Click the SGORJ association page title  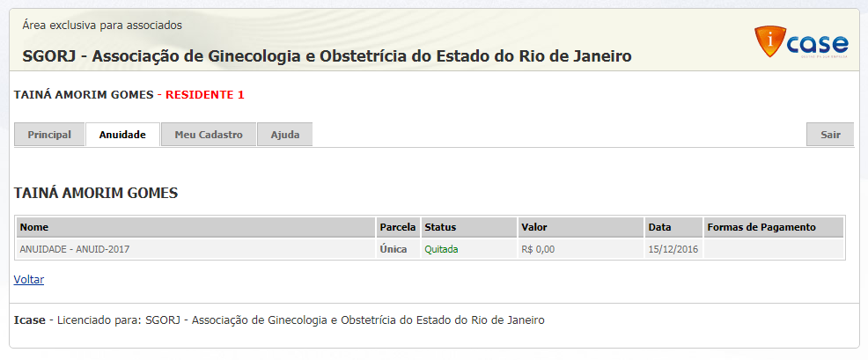[327, 57]
